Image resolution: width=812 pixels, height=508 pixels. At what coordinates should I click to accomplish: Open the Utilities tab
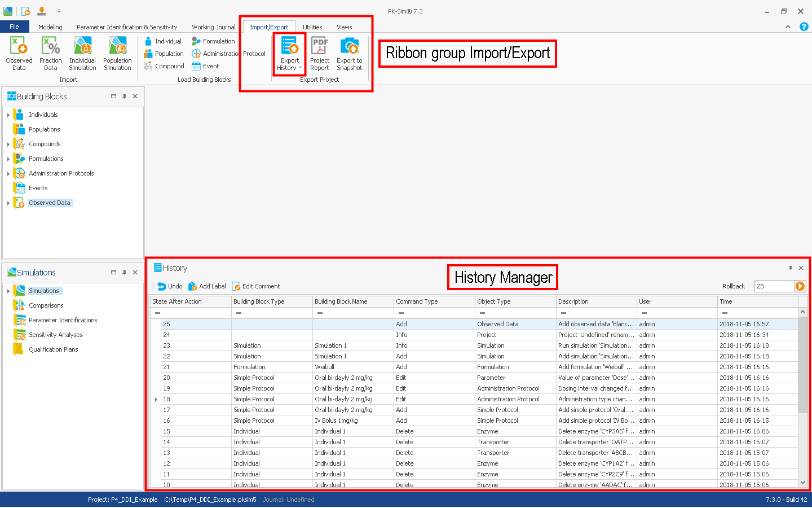point(312,27)
